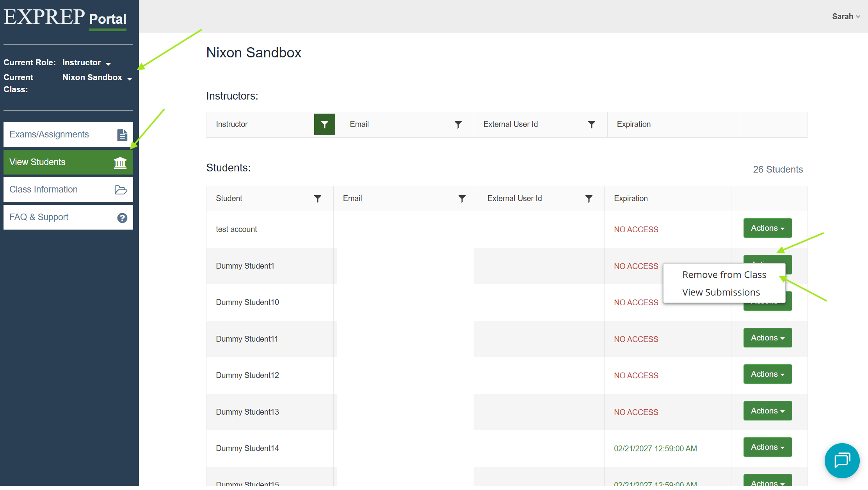This screenshot has width=868, height=490.
Task: Open the live chat bubble widget
Action: 842,460
